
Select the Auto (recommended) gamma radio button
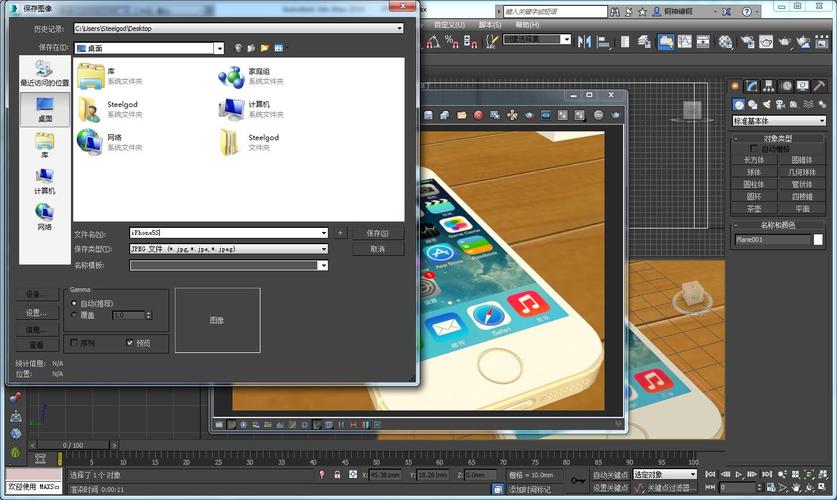(74, 303)
